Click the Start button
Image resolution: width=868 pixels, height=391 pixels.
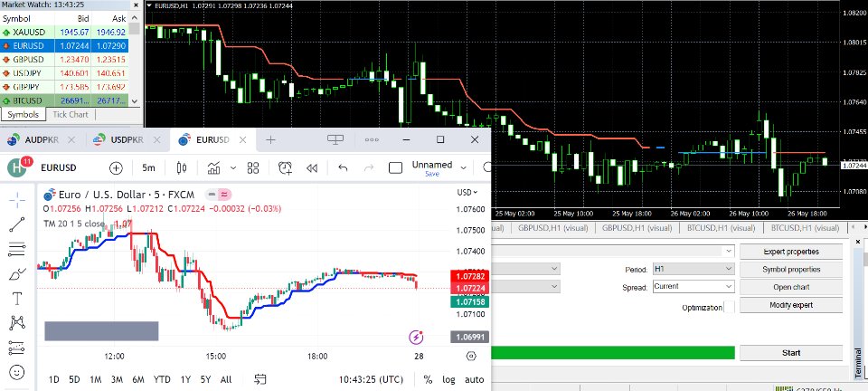(791, 353)
